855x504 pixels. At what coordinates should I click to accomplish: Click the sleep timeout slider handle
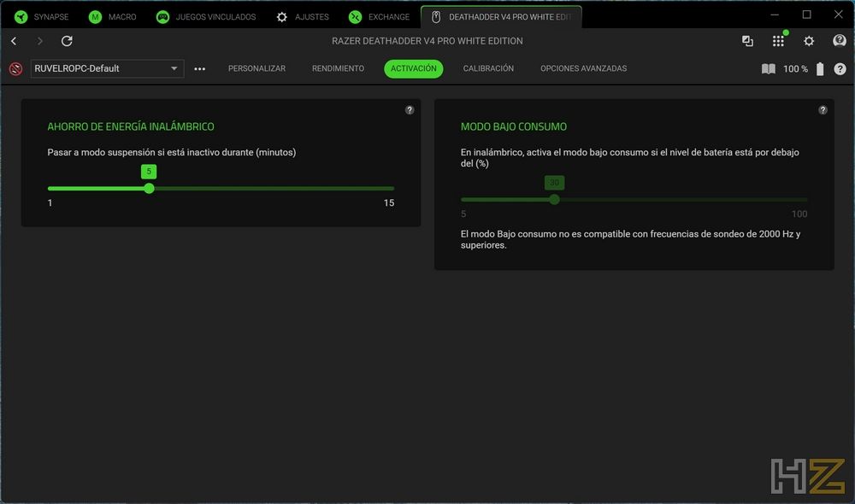tap(149, 189)
